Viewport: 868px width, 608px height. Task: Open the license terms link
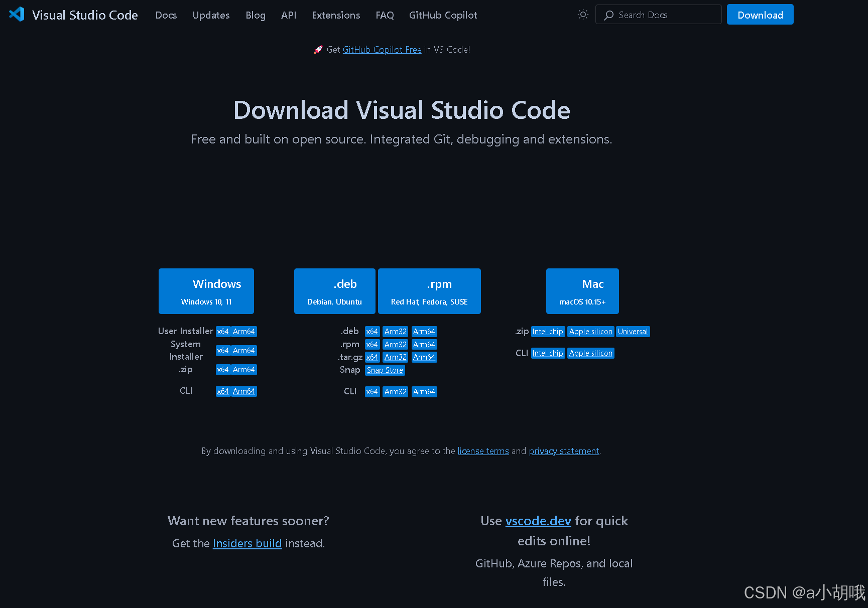point(483,451)
